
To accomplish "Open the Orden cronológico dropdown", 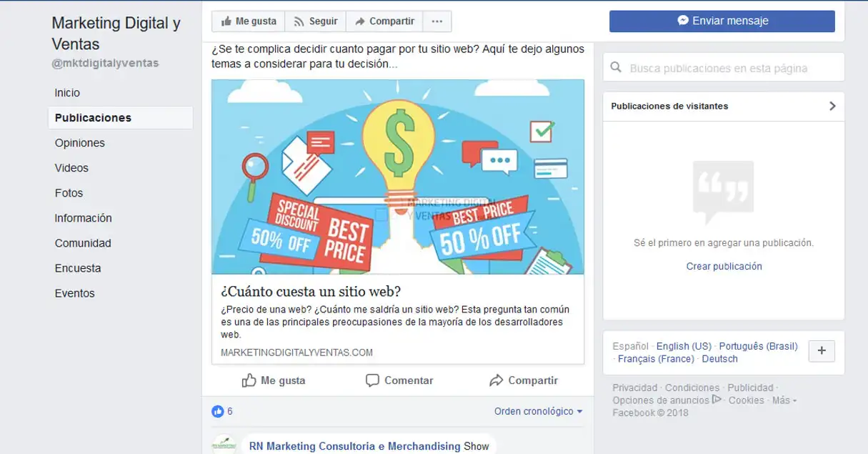I will click(x=538, y=411).
